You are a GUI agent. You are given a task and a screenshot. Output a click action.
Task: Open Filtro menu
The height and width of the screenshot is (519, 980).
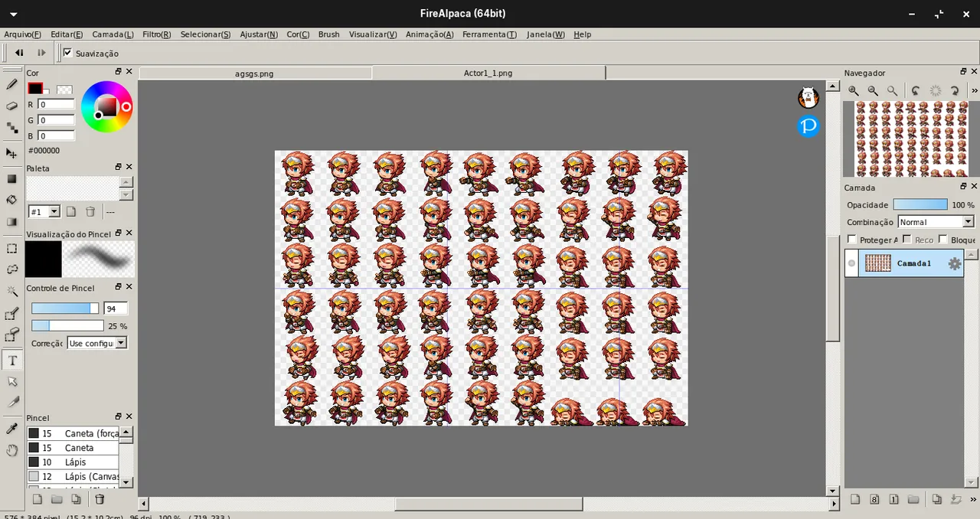(157, 34)
